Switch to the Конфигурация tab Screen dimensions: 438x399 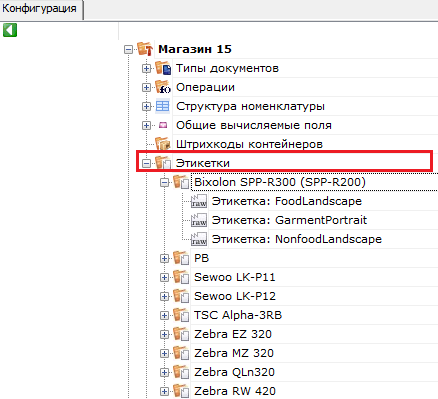[39, 8]
